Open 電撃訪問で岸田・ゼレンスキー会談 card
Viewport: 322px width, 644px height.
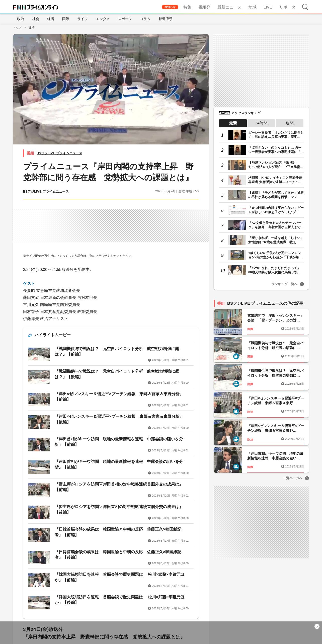(x=261, y=322)
